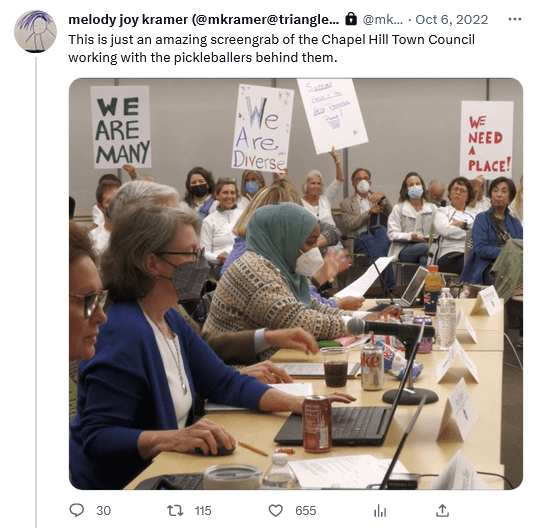Click the red 'WE NEED A PLACE!' sign

click(x=487, y=140)
